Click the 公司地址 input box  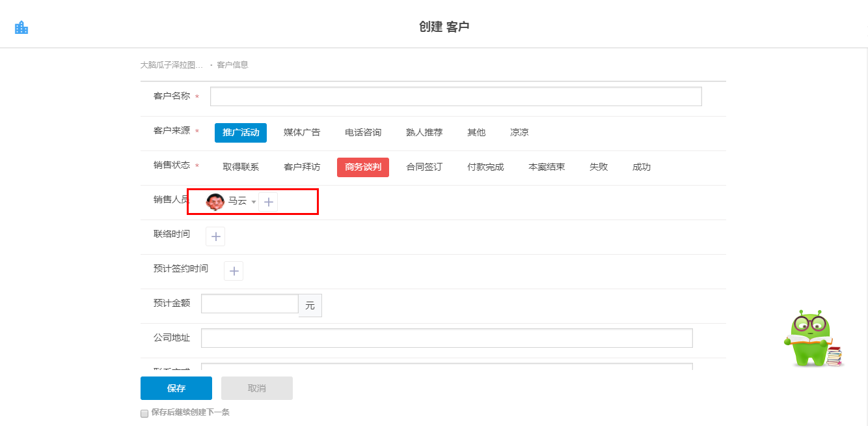(446, 338)
